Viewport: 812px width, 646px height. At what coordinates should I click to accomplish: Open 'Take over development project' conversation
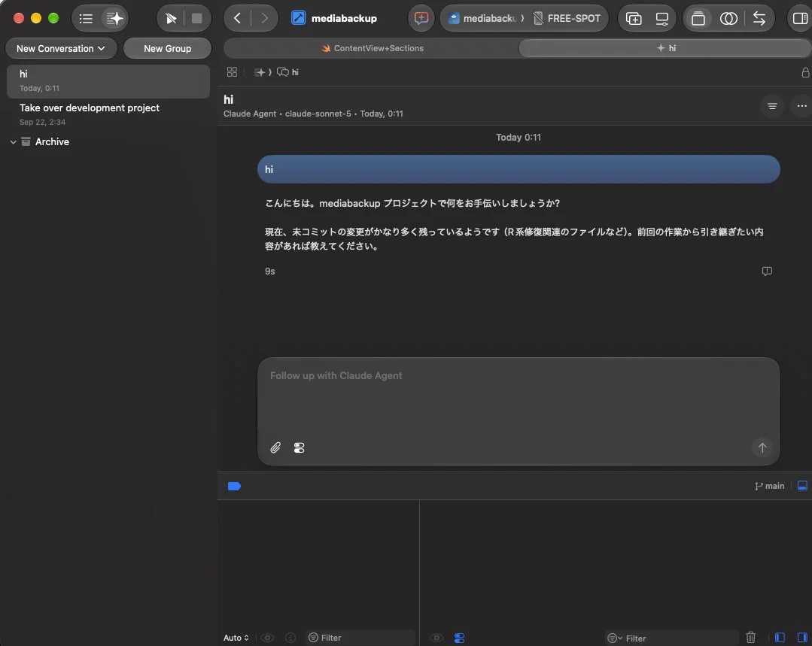pyautogui.click(x=108, y=114)
